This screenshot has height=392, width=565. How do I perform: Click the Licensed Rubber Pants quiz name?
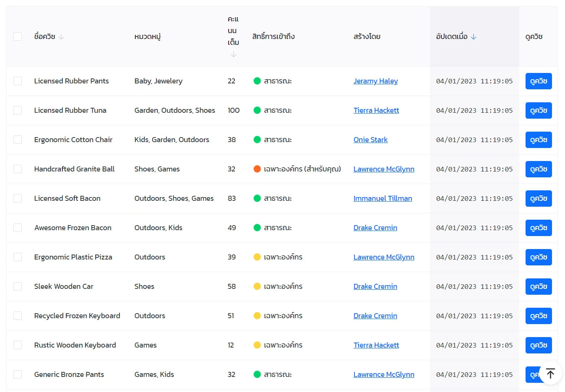coord(71,81)
